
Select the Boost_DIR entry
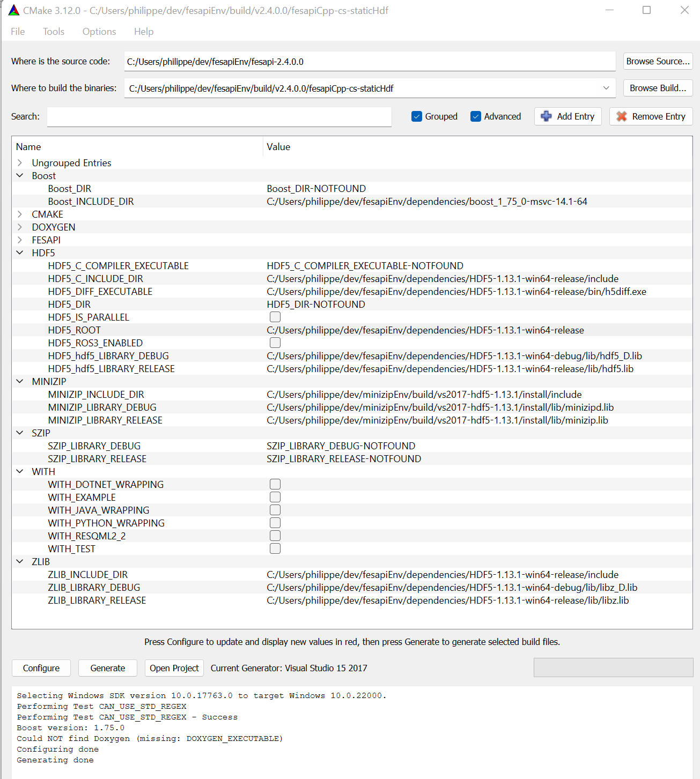70,188
